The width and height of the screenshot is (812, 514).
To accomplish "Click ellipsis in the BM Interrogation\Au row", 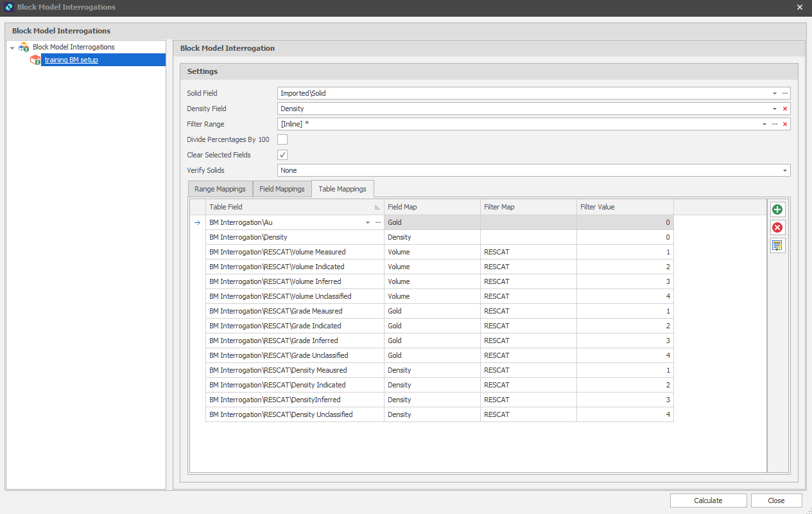I will coord(377,222).
